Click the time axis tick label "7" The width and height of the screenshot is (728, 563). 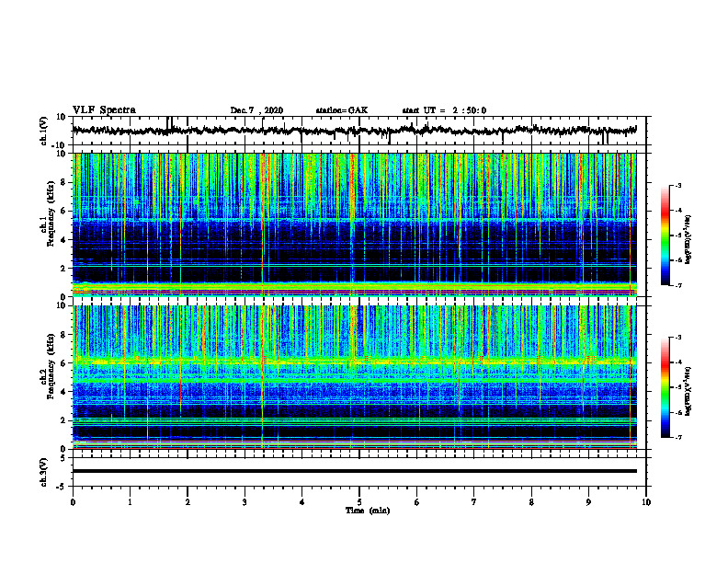pos(474,502)
